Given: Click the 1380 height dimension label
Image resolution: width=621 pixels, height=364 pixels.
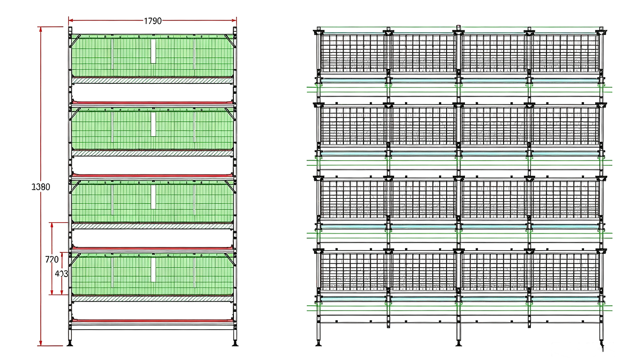Looking at the screenshot, I should (x=41, y=187).
